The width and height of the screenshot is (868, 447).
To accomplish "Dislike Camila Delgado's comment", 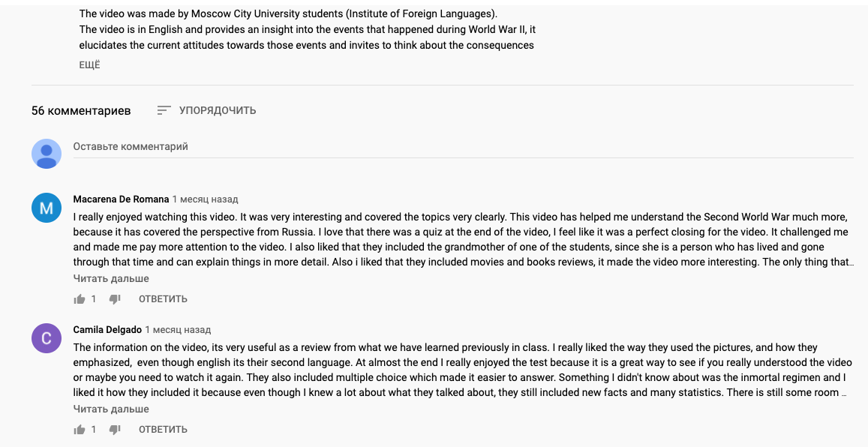I will click(115, 430).
